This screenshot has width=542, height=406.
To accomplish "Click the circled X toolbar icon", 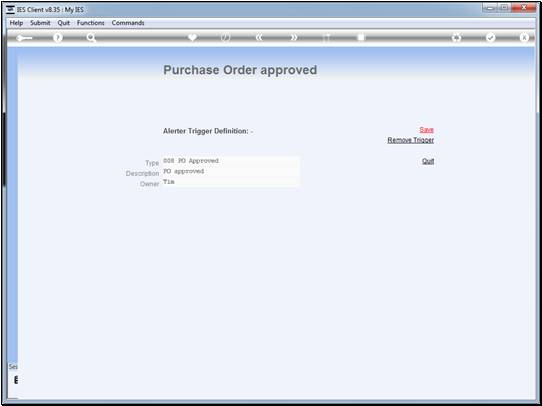I will click(524, 38).
